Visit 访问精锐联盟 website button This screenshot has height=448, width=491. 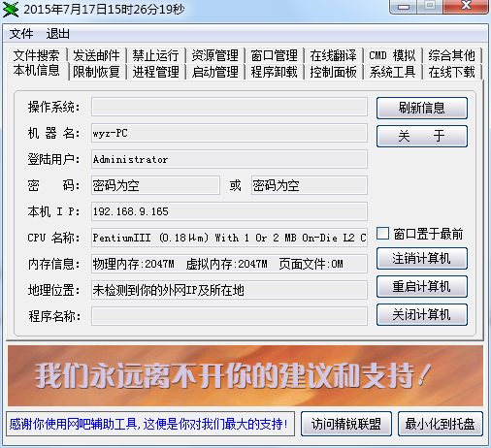[x=346, y=424]
